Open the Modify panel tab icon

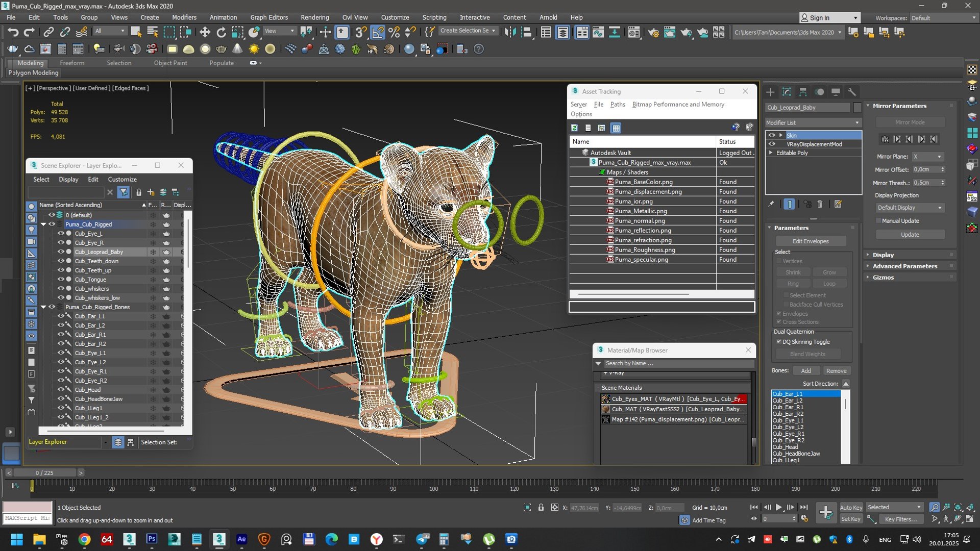tap(787, 92)
